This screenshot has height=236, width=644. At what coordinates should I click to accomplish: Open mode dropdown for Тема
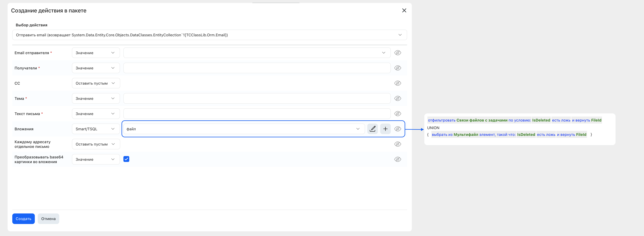96,99
